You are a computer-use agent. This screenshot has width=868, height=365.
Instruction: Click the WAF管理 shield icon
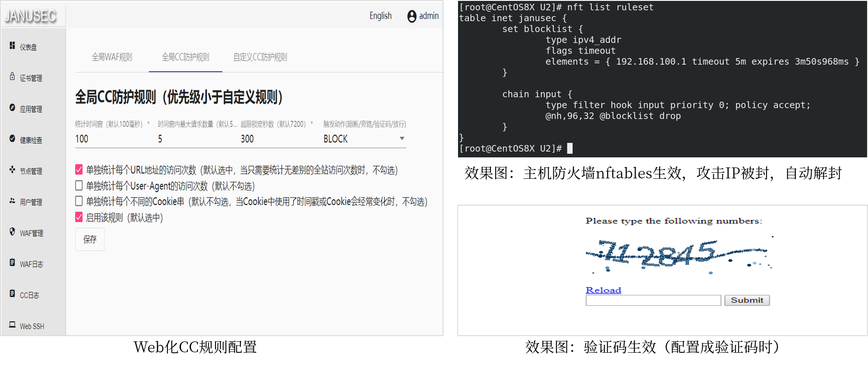point(12,232)
